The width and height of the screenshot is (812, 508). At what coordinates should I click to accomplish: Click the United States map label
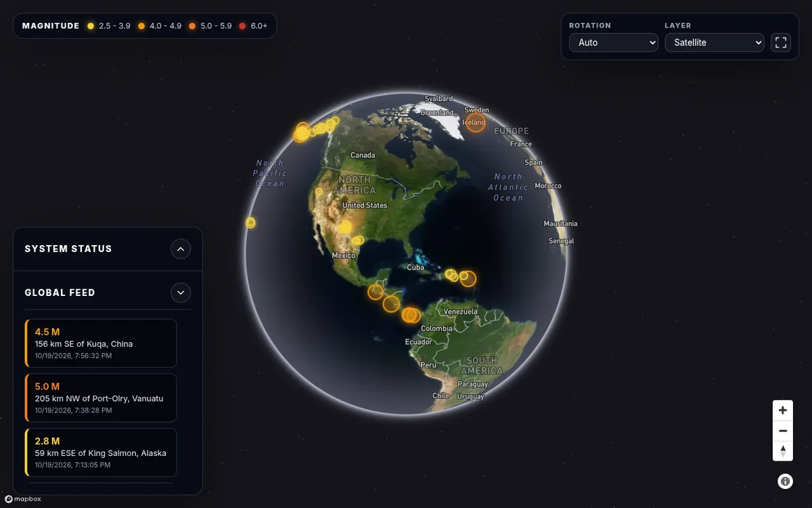[365, 205]
